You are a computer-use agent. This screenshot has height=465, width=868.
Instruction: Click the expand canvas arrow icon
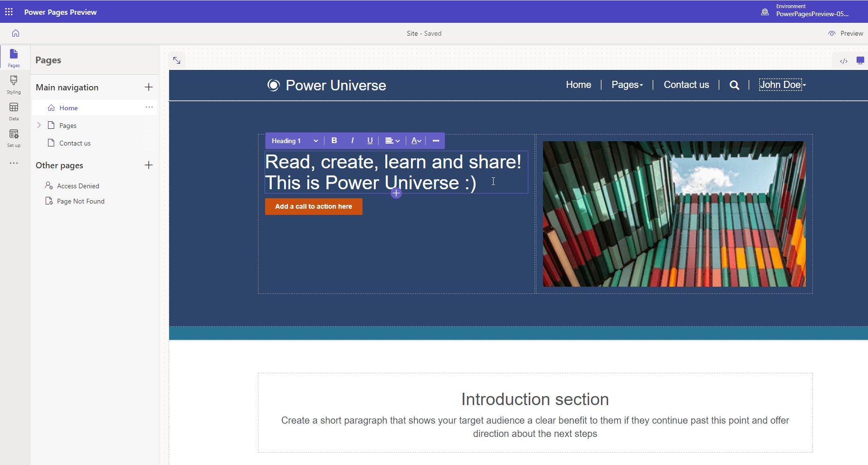click(177, 60)
